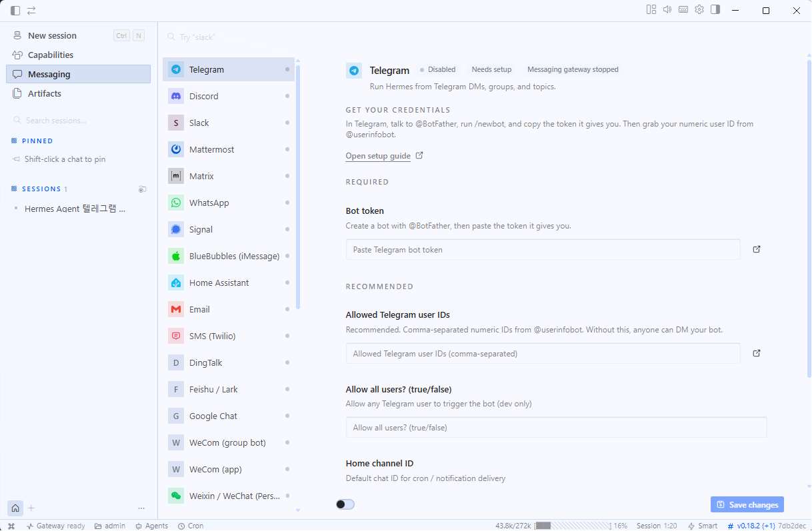This screenshot has width=812, height=531.
Task: Click the Allowed Telegram user IDs field
Action: pos(543,354)
